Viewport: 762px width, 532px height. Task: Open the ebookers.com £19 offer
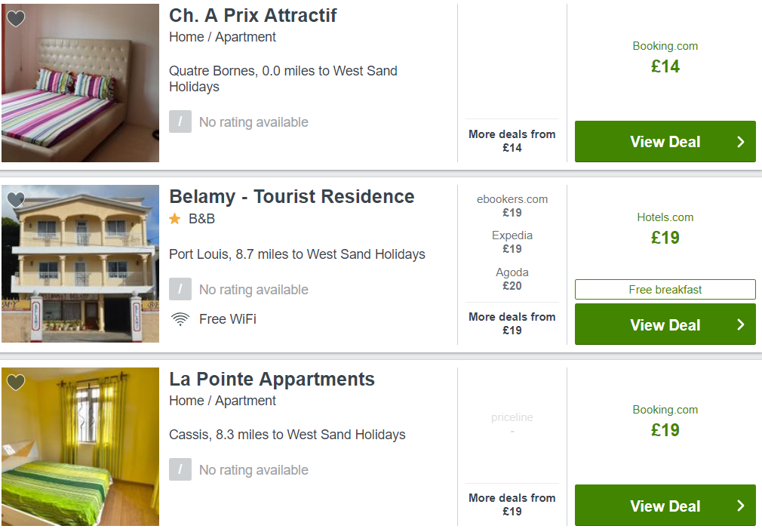coord(512,206)
